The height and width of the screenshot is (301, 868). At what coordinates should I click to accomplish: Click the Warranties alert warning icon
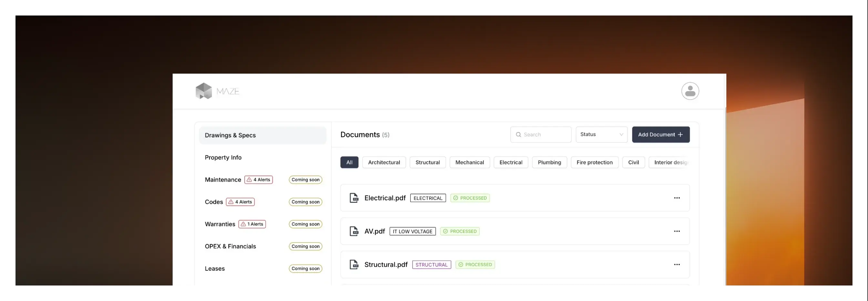(243, 224)
